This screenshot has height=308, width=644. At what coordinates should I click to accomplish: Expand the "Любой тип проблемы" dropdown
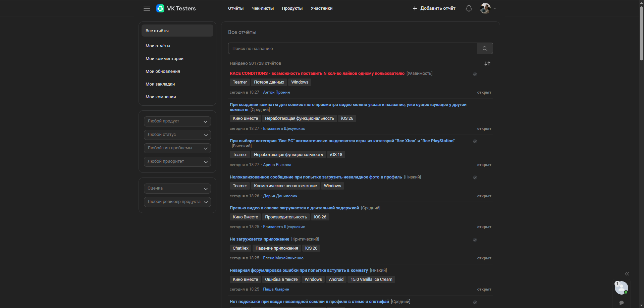[x=177, y=148]
